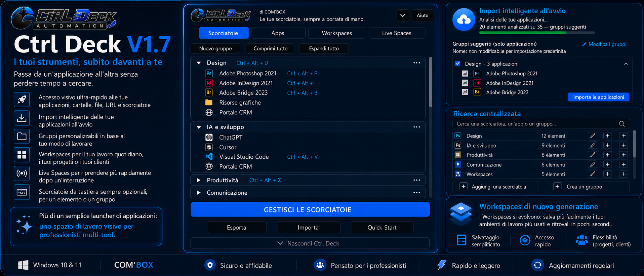Screen dimensions: 644x276
Task: Edit IA e sviluppo row with pencil
Action: pyautogui.click(x=593, y=145)
